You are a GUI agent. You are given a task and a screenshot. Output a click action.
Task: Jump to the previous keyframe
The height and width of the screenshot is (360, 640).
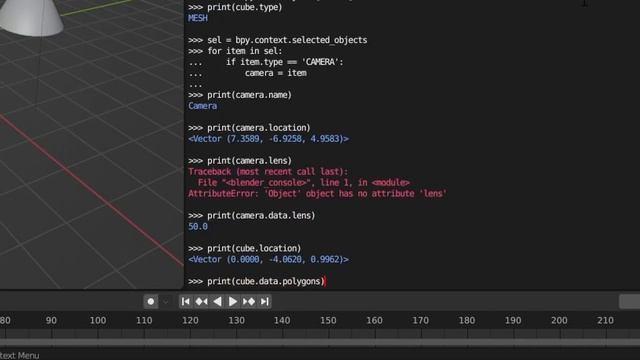click(x=201, y=302)
